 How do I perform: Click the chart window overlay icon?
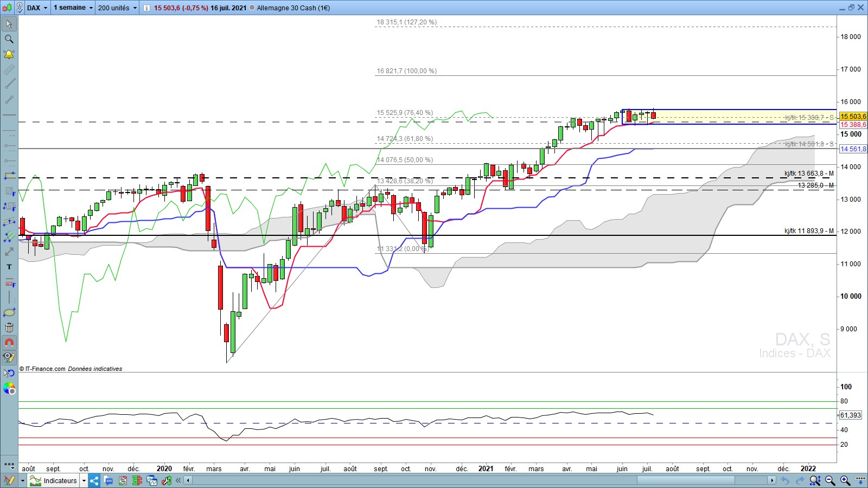coord(151,480)
